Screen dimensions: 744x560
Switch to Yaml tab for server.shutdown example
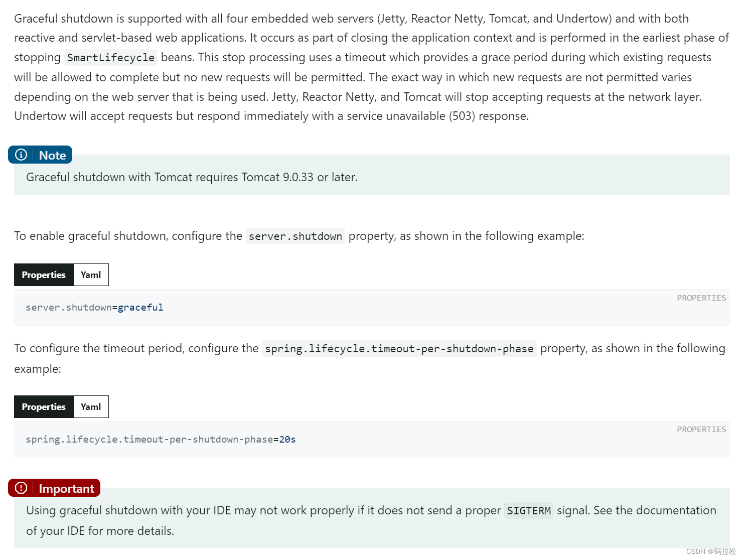[x=91, y=275]
